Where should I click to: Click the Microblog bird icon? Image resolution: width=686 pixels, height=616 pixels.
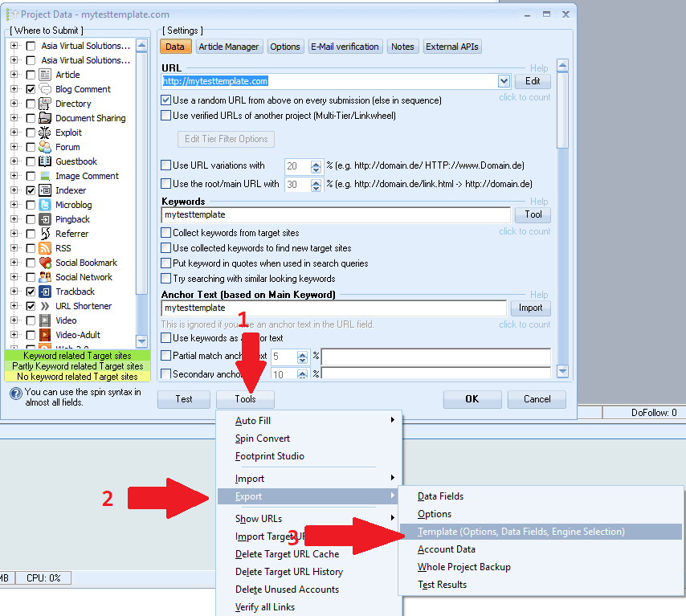pos(45,205)
